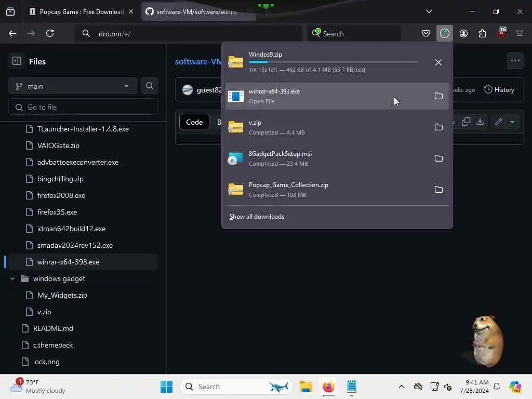Collapse the windows gadget folder
This screenshot has height=399, width=532.
click(12, 278)
